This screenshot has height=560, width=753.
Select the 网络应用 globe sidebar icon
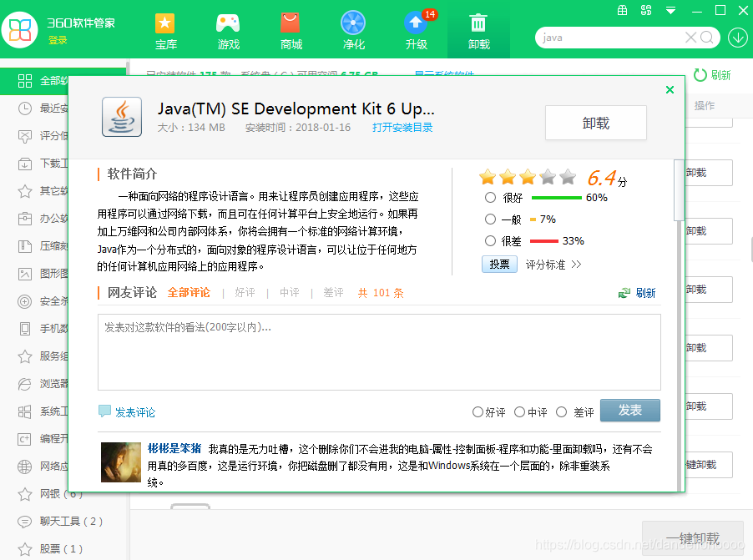pos(25,467)
